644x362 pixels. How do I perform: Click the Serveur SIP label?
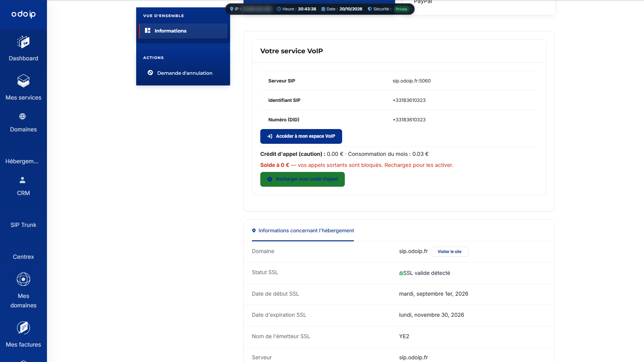[x=281, y=81]
